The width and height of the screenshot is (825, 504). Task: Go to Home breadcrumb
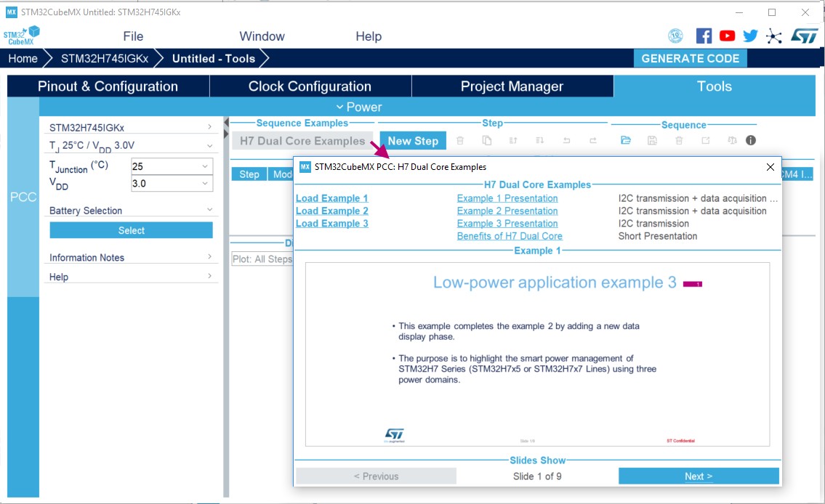23,58
